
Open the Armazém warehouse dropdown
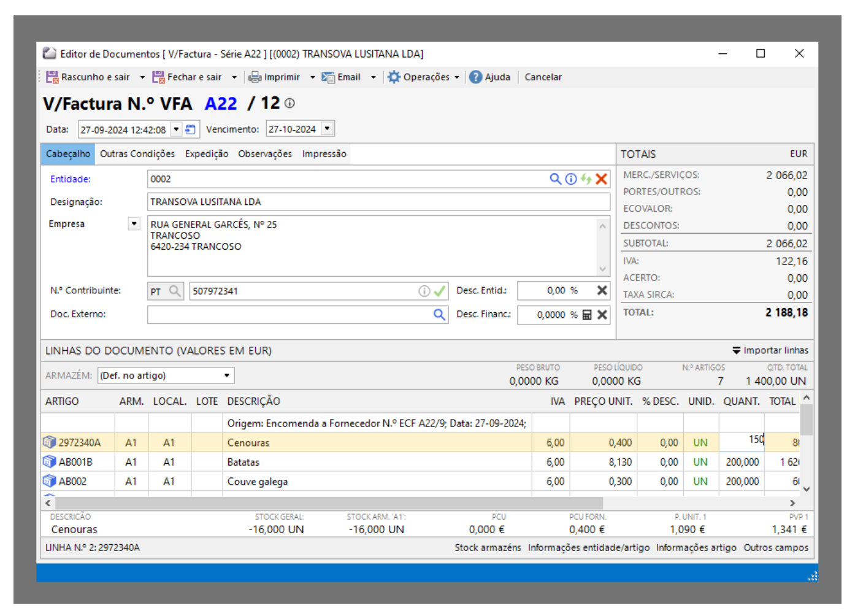coord(226,375)
